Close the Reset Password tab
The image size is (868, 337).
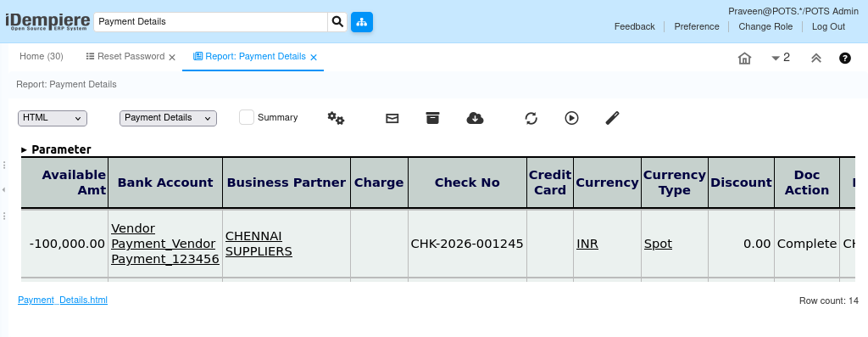point(171,57)
